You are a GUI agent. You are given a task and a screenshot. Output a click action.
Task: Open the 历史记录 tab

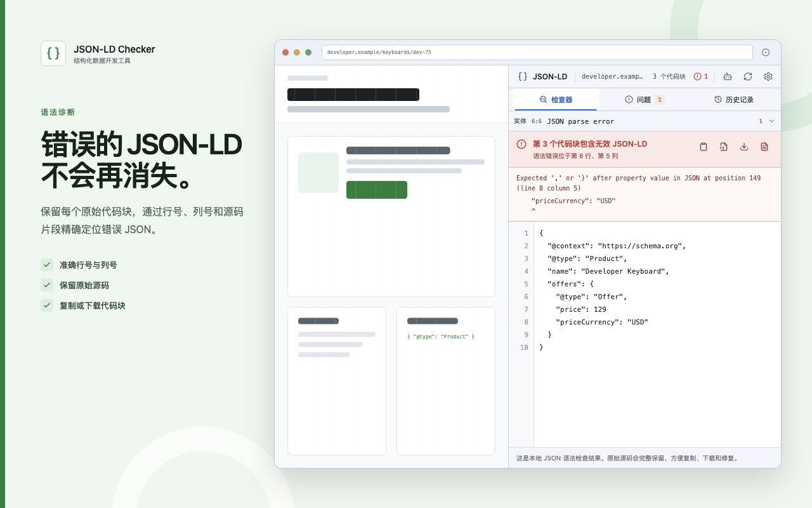point(734,100)
